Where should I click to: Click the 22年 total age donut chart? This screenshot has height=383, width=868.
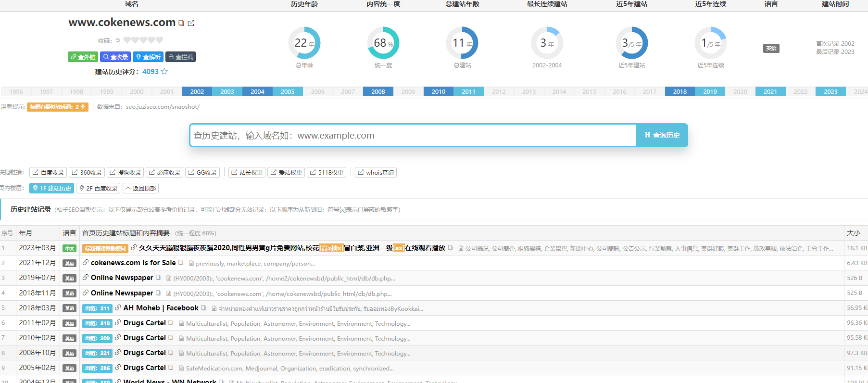[x=304, y=43]
